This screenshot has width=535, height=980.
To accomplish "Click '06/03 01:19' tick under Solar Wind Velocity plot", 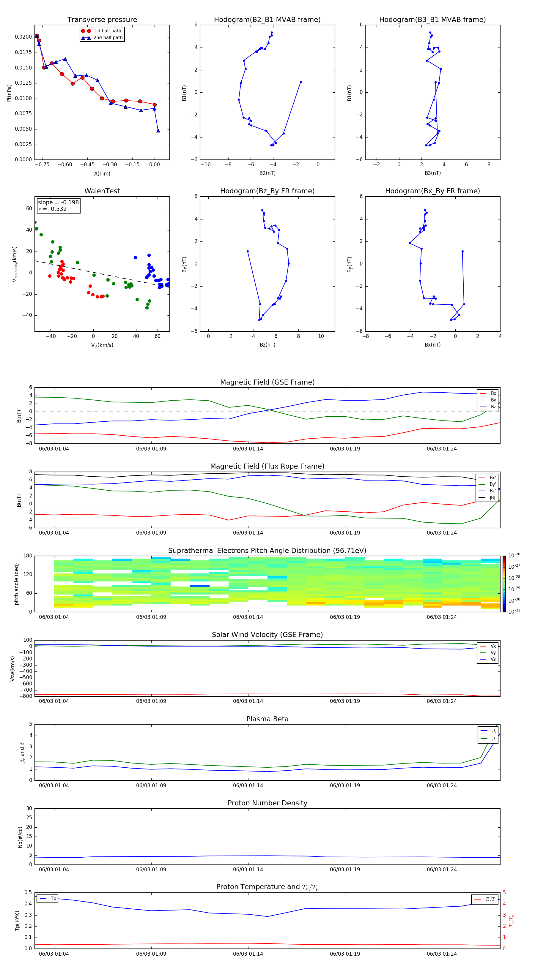I will [x=345, y=701].
